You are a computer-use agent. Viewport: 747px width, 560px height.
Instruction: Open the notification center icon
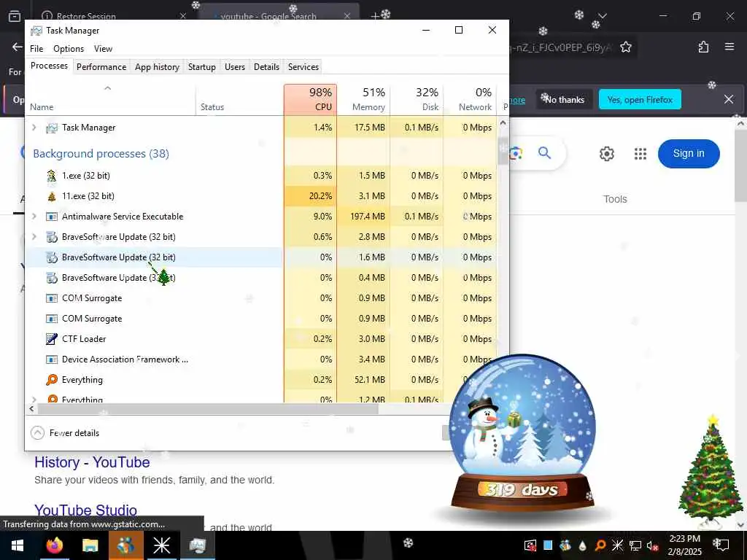pos(721,545)
